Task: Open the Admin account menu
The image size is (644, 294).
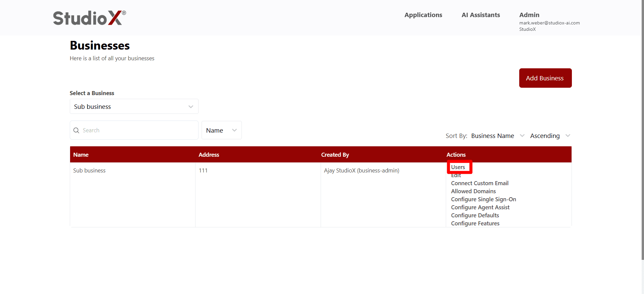Action: point(529,15)
